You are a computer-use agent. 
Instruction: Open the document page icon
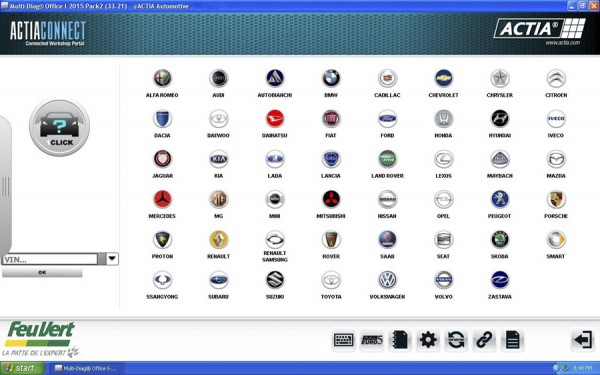[512, 340]
